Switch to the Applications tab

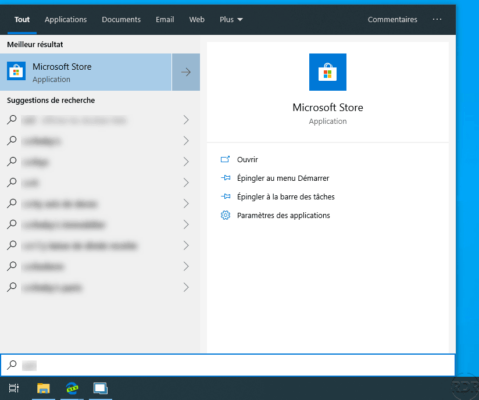(66, 20)
